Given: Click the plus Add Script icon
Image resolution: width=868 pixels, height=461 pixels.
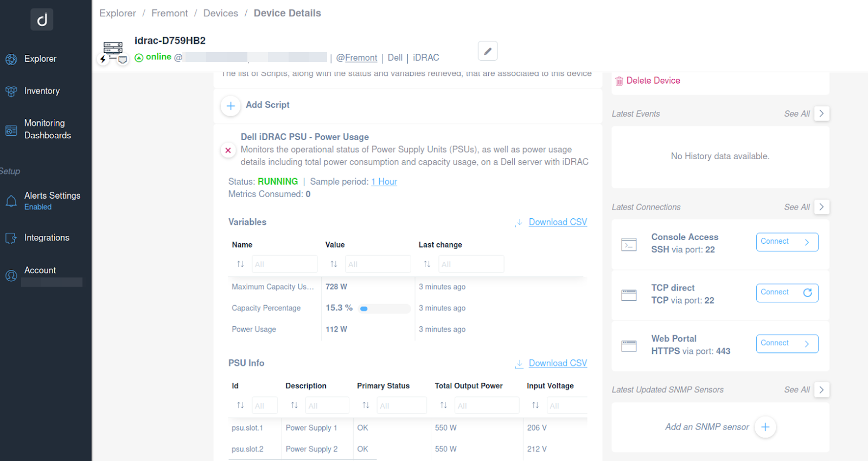Looking at the screenshot, I should (231, 106).
